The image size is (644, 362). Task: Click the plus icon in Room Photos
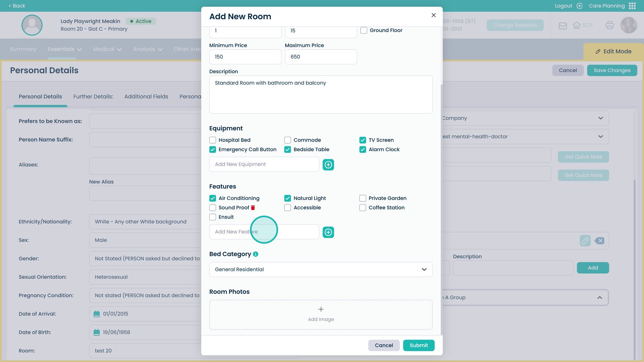[321, 309]
